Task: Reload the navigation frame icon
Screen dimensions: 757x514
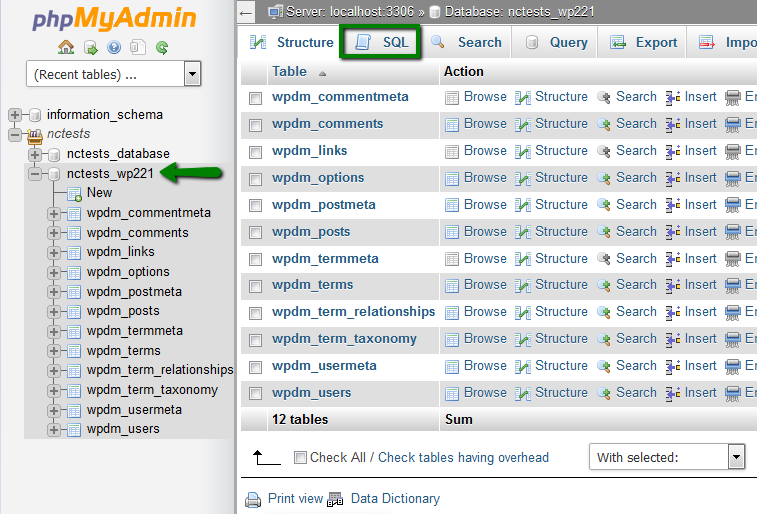Action: 162,47
